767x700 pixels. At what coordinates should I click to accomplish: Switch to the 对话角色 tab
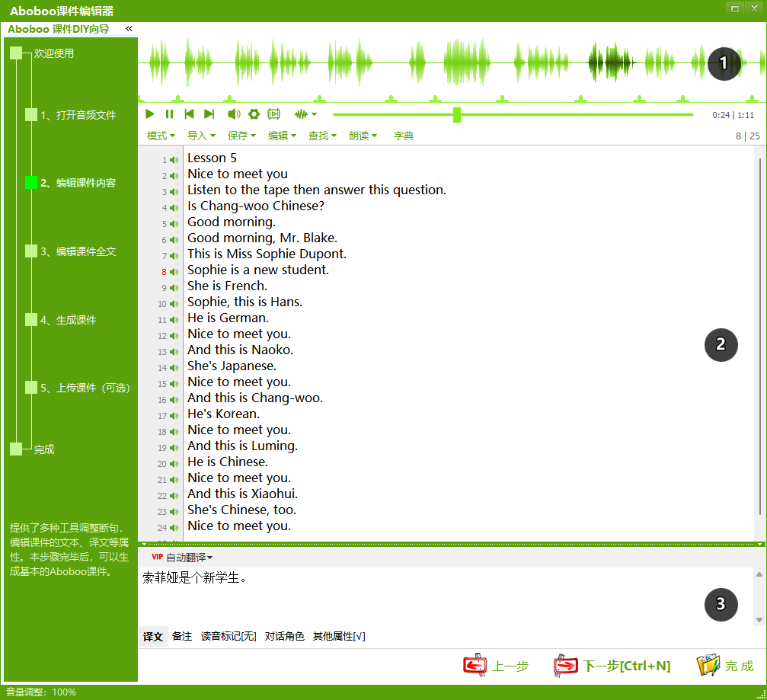(x=284, y=636)
